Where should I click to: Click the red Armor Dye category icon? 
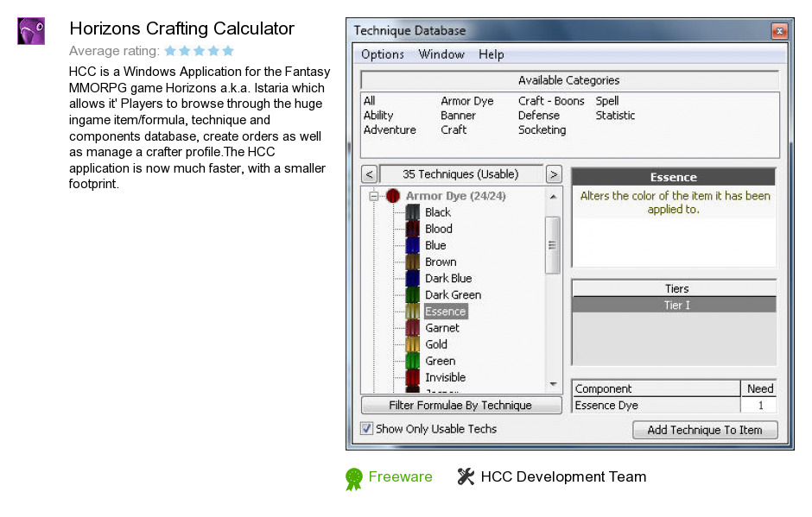tap(393, 196)
